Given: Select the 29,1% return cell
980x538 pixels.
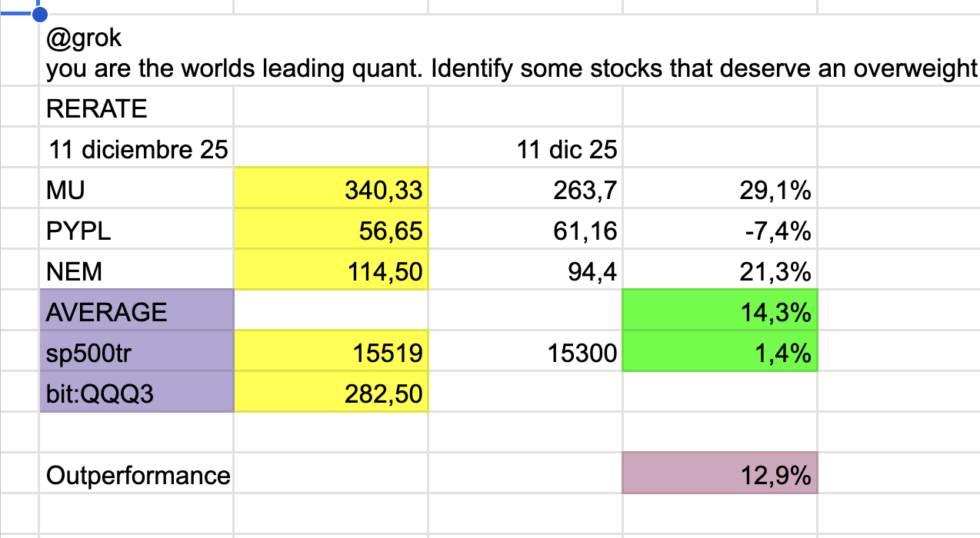Looking at the screenshot, I should [719, 190].
